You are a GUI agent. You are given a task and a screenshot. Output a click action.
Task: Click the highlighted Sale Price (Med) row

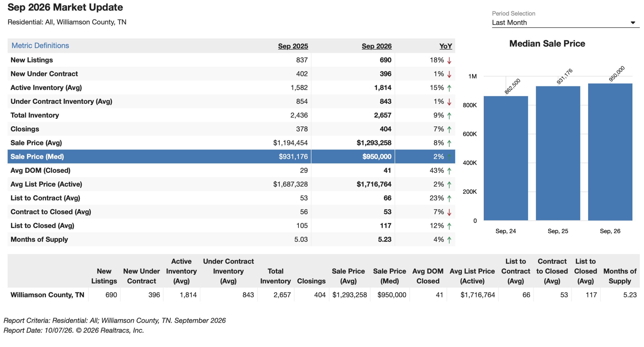(231, 157)
